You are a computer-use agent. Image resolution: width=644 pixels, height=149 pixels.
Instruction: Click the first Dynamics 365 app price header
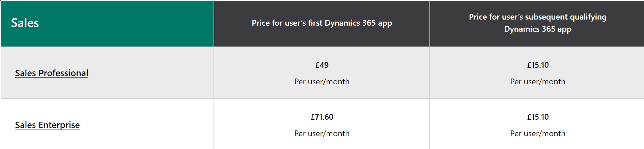point(322,24)
